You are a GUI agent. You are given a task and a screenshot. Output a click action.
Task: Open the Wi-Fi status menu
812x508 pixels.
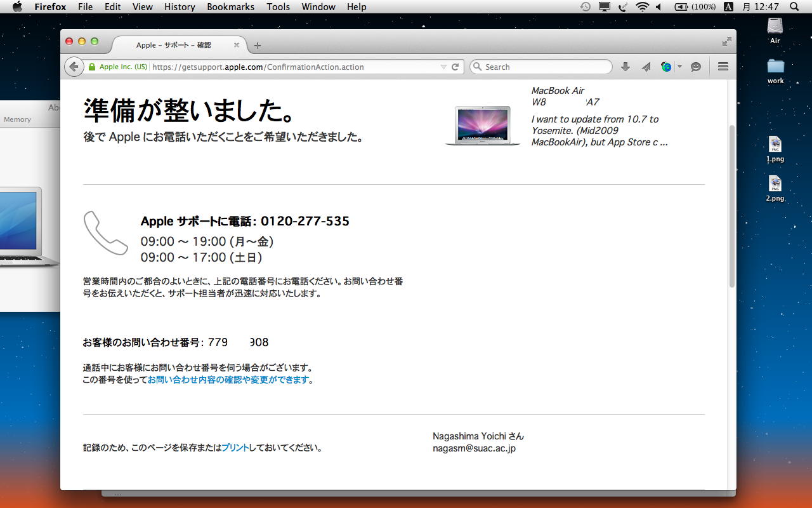642,7
